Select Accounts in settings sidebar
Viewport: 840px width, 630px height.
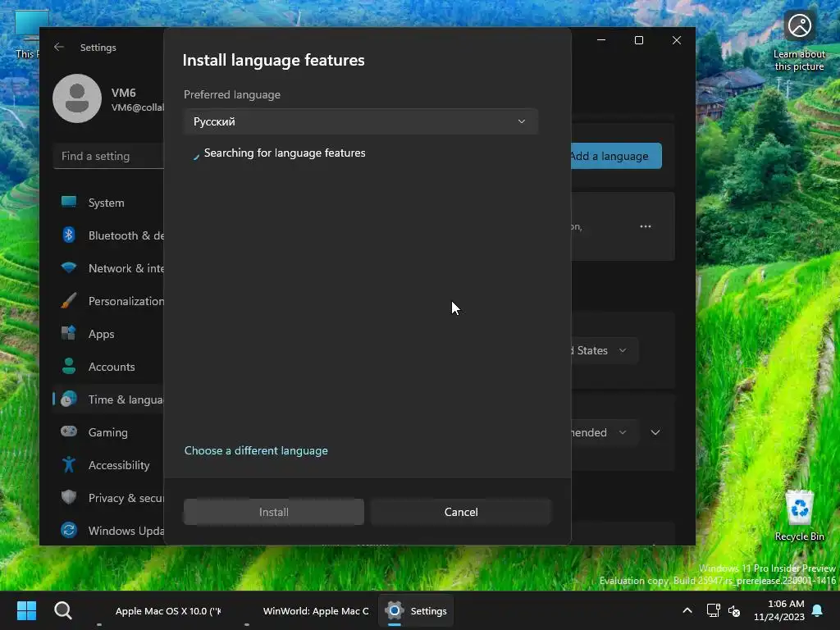click(x=109, y=367)
